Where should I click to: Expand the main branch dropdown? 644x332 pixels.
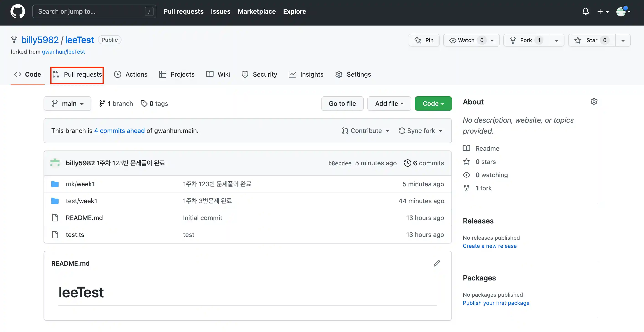[67, 104]
